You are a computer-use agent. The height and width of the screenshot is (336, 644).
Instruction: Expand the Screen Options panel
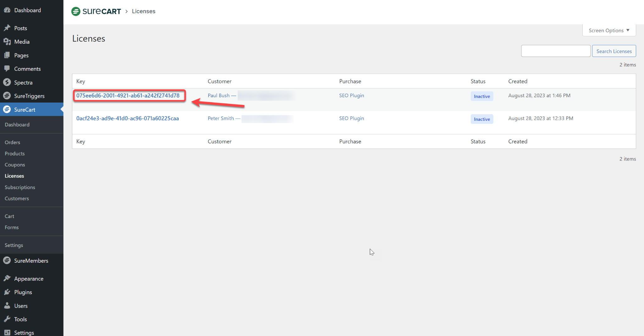point(608,30)
